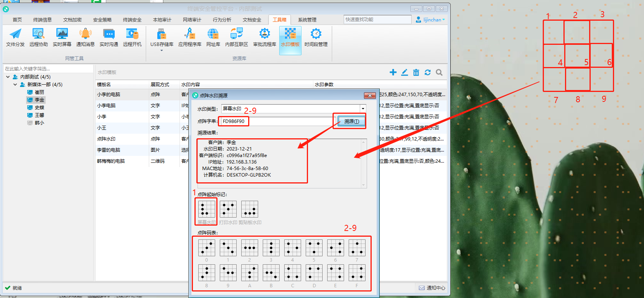The image size is (644, 298).
Task: Click the lijinchan user account menu
Action: (430, 20)
